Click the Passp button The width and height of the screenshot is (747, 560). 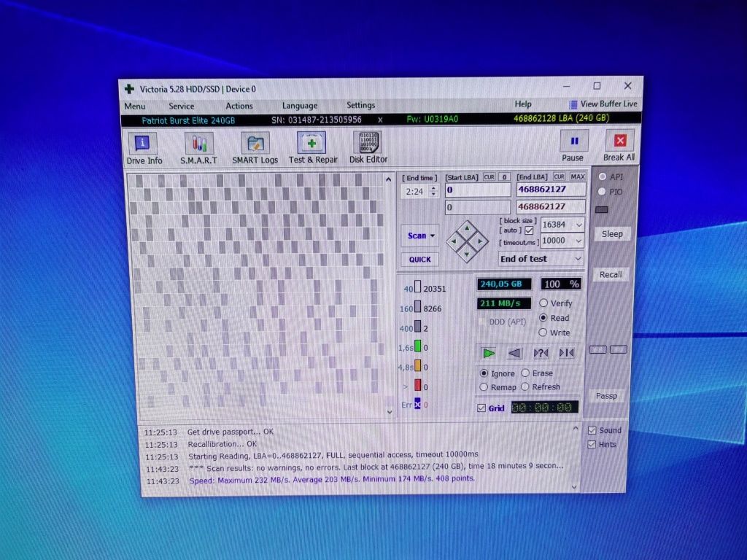[x=606, y=396]
